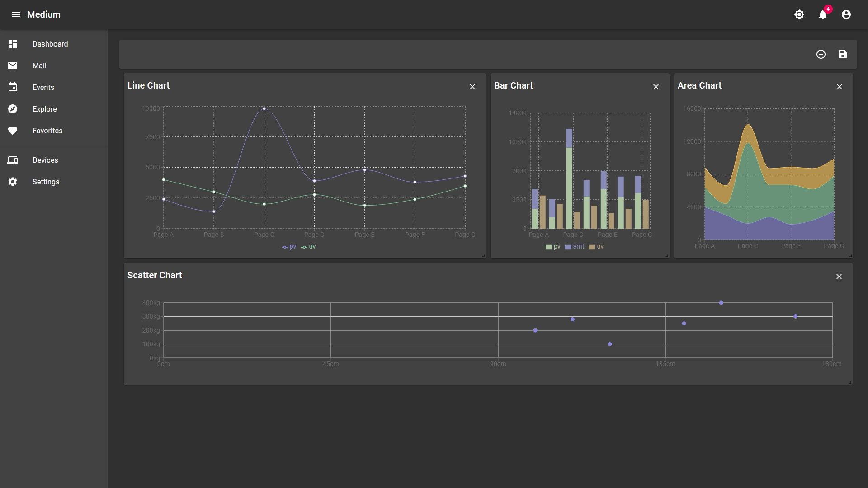Toggle the pv series in Line Chart legend
The height and width of the screenshot is (488, 868).
tap(289, 247)
